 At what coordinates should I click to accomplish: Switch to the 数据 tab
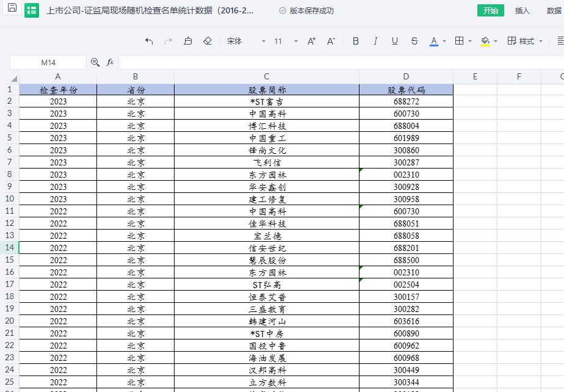click(x=554, y=10)
